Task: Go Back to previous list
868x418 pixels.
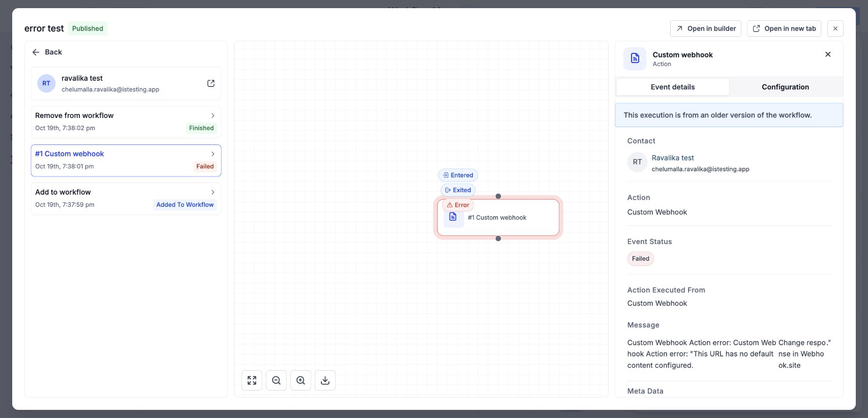Action: click(x=47, y=52)
